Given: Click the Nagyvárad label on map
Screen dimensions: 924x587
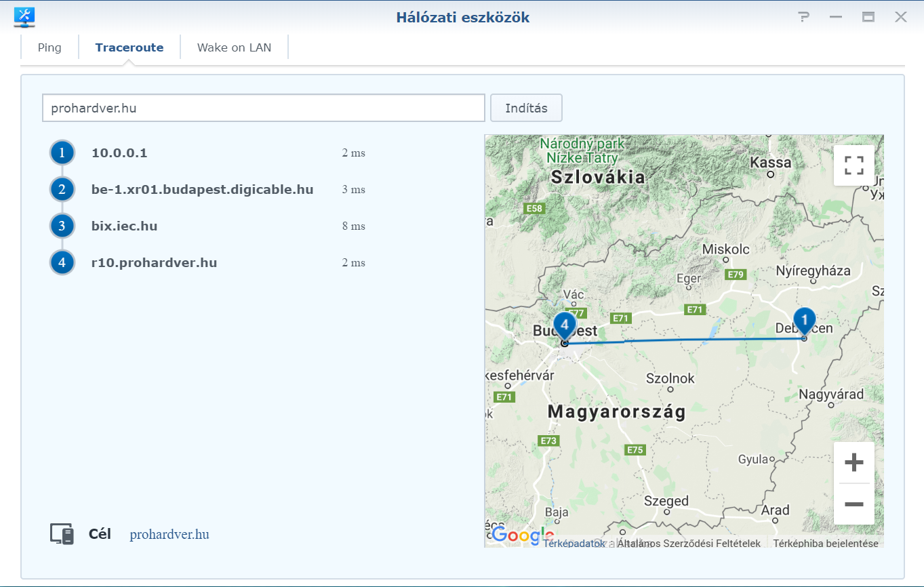Looking at the screenshot, I should coord(830,394).
